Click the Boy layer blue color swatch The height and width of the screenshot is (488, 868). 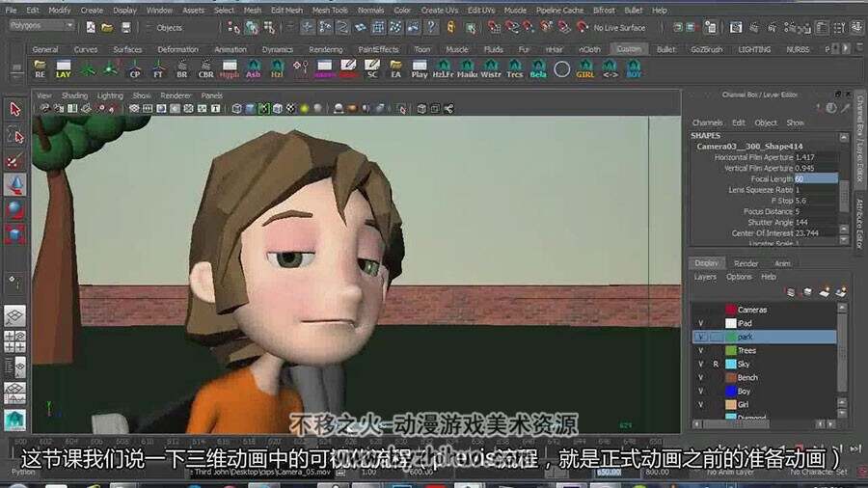[731, 392]
